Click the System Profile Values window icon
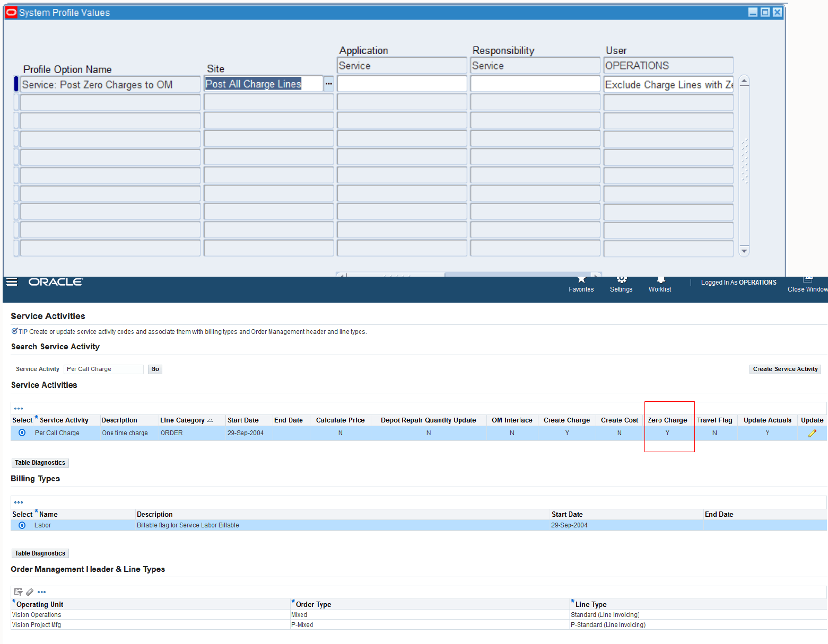Screen dimensions: 828x644 (11, 12)
